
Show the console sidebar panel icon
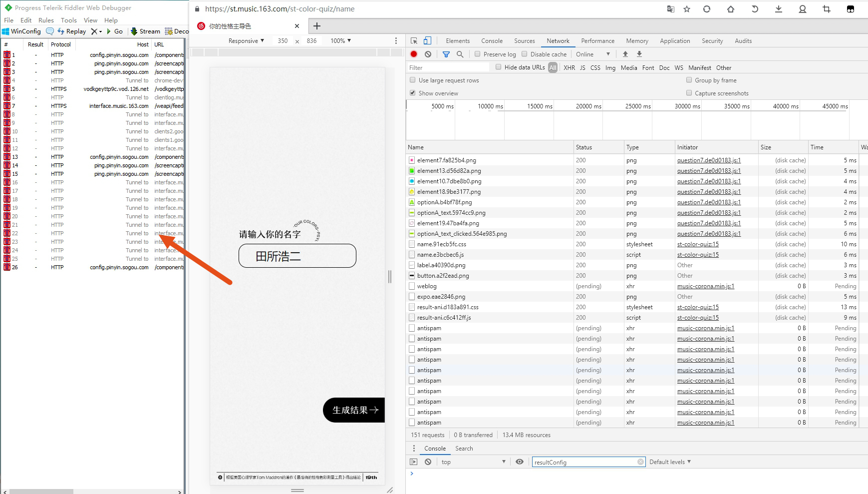point(413,462)
